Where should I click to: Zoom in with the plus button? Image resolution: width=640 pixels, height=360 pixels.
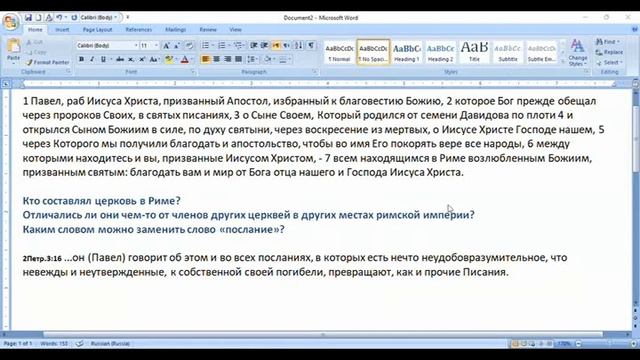coord(634,344)
